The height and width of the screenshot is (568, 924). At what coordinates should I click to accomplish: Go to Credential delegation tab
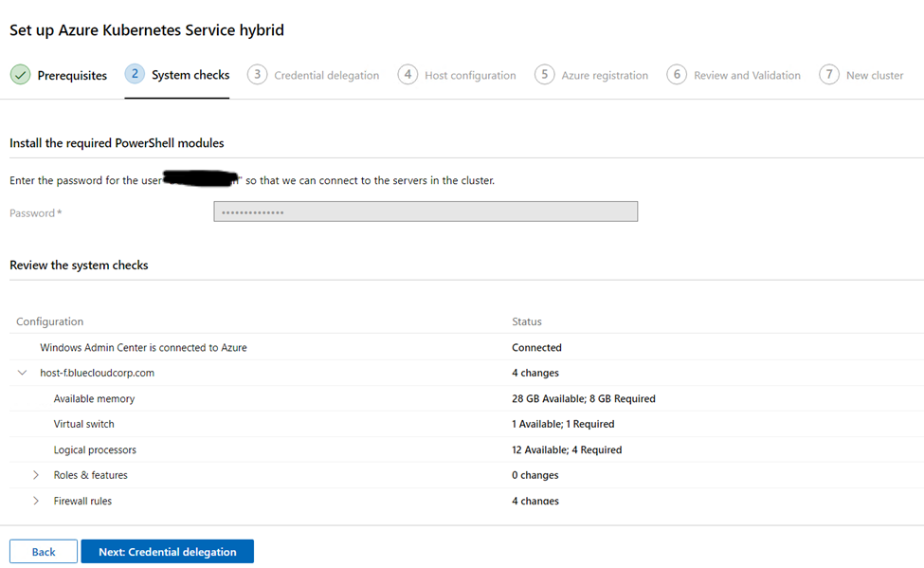click(x=313, y=75)
